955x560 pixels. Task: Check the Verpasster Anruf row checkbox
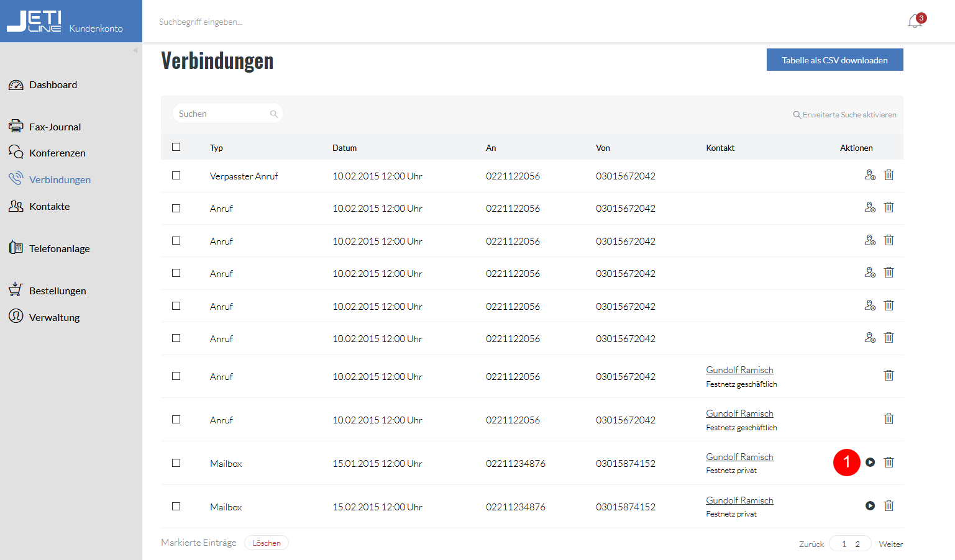176,176
